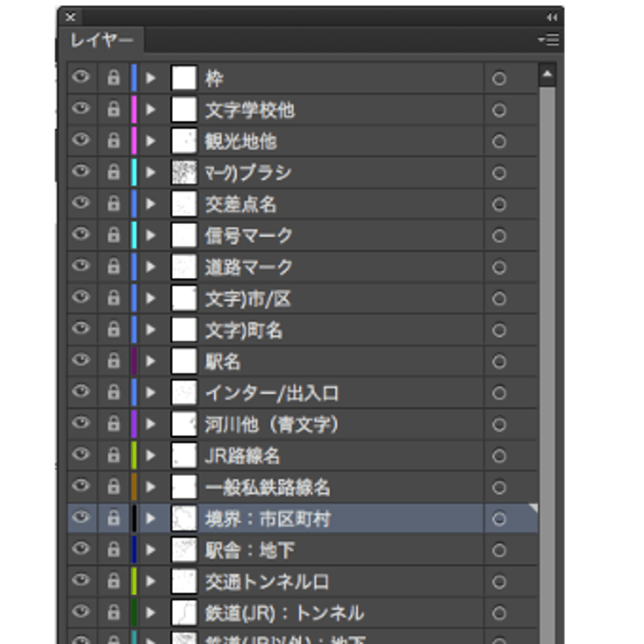Image resolution: width=644 pixels, height=644 pixels.
Task: Target the 信号マーク layer appearance circle
Action: pos(499,236)
